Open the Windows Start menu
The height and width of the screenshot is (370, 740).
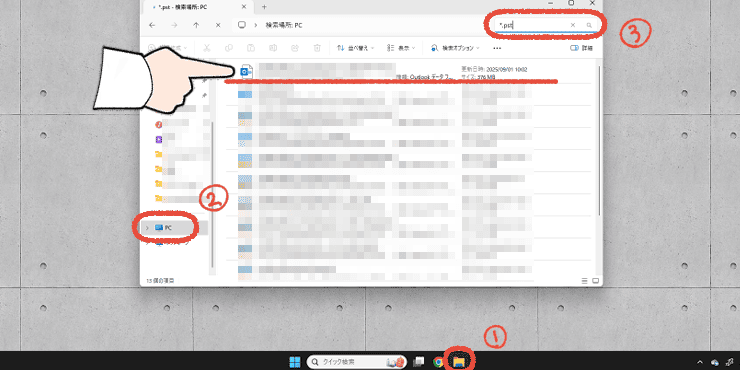[x=295, y=362]
